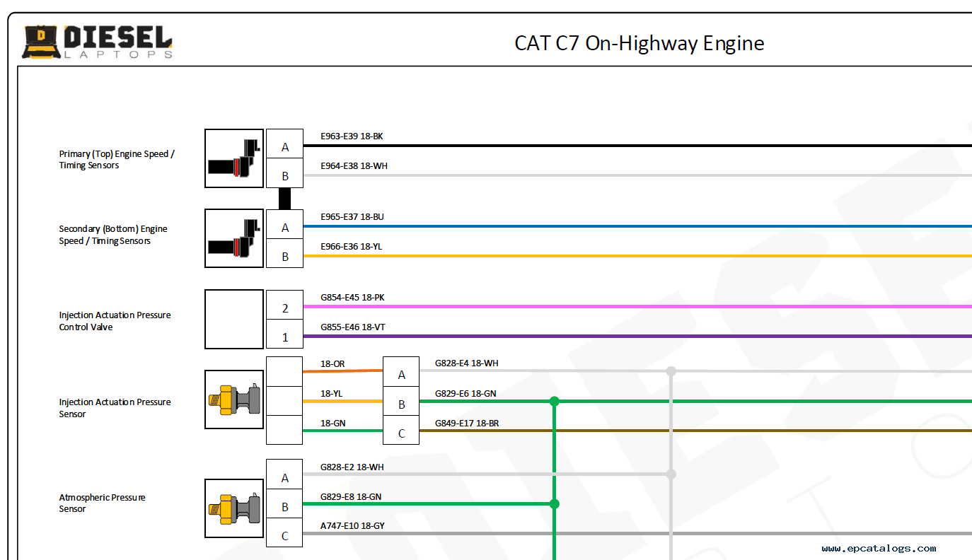
Task: Click the Injection Actuation Pressure Sensor image
Action: tap(234, 399)
